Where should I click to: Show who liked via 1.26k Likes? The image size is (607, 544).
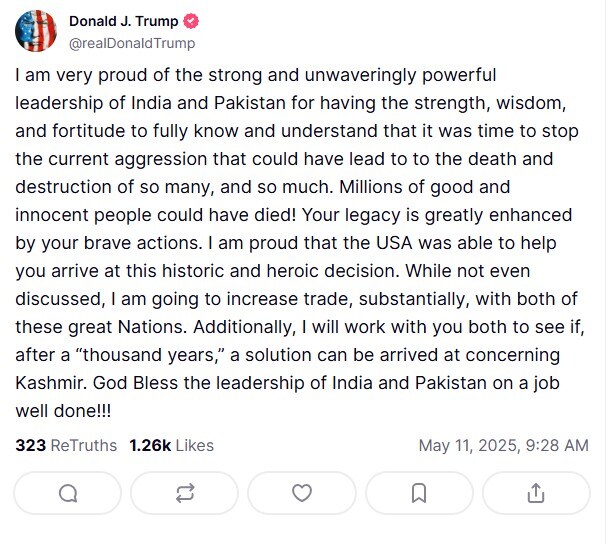(x=171, y=445)
